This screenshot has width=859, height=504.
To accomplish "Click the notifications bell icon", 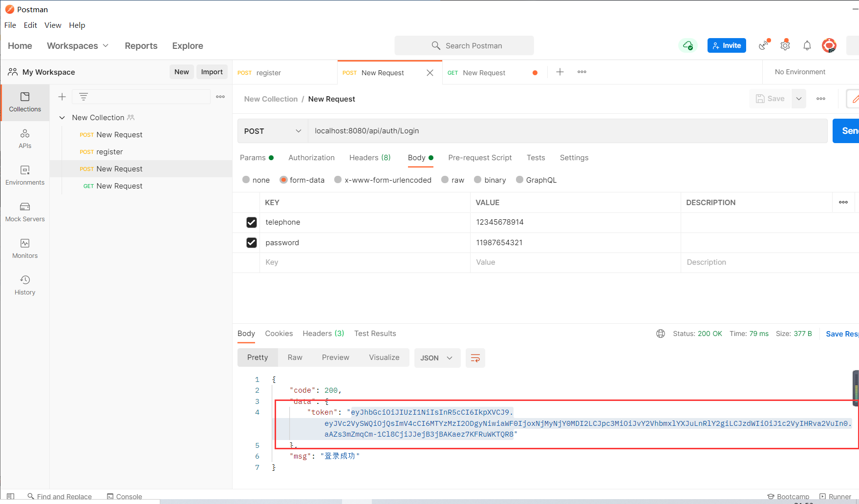I will (807, 45).
